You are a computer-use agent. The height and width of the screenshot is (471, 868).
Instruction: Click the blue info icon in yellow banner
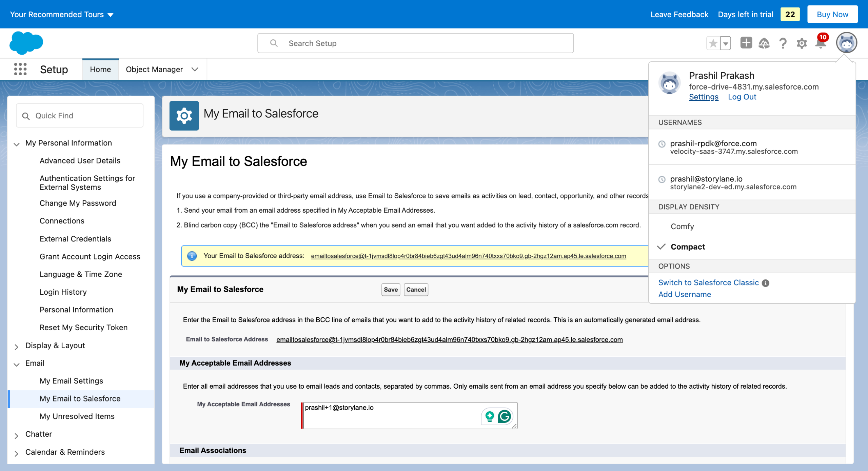point(192,256)
